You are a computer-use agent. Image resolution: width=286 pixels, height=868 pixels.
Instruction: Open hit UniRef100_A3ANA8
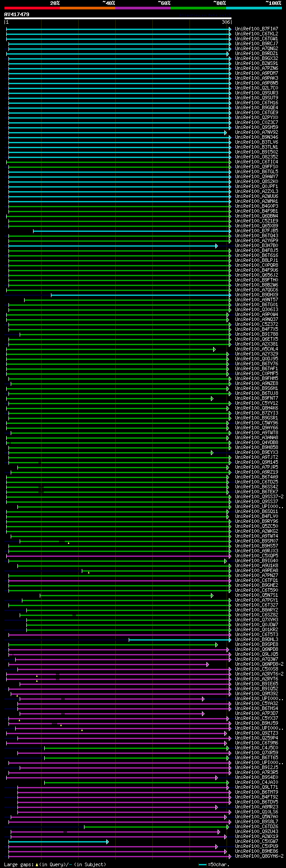257,438
